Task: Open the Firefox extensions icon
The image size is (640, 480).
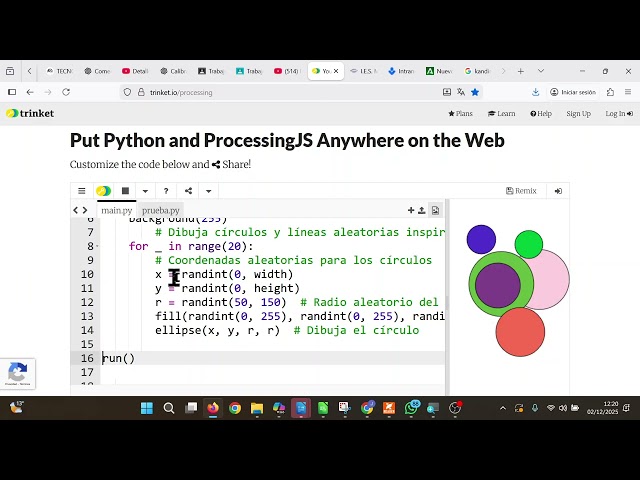Action: click(610, 92)
